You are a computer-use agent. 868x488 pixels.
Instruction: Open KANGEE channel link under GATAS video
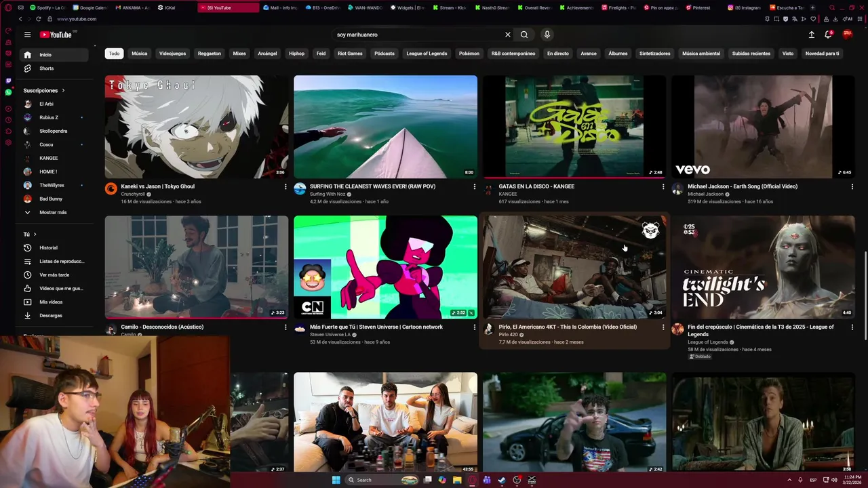click(508, 194)
